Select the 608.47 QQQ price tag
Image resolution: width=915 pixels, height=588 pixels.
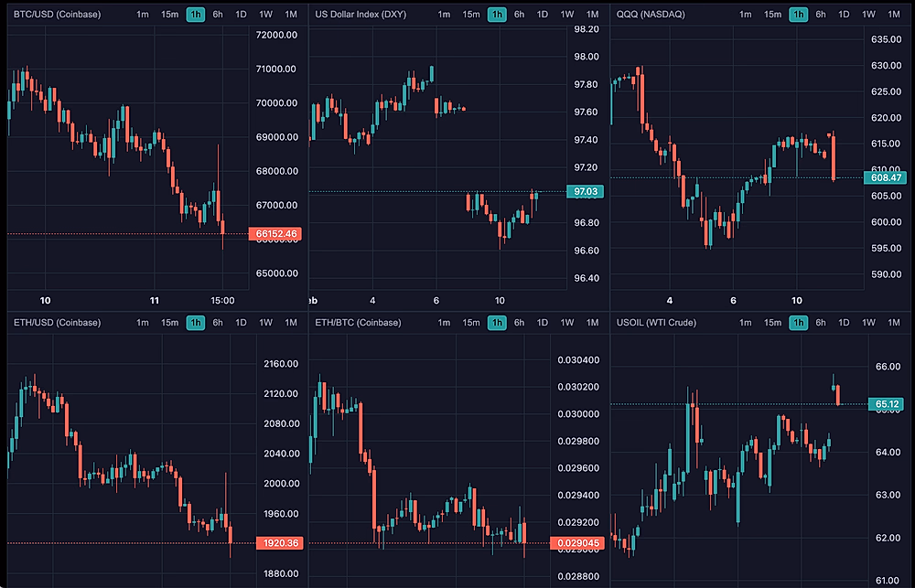883,176
